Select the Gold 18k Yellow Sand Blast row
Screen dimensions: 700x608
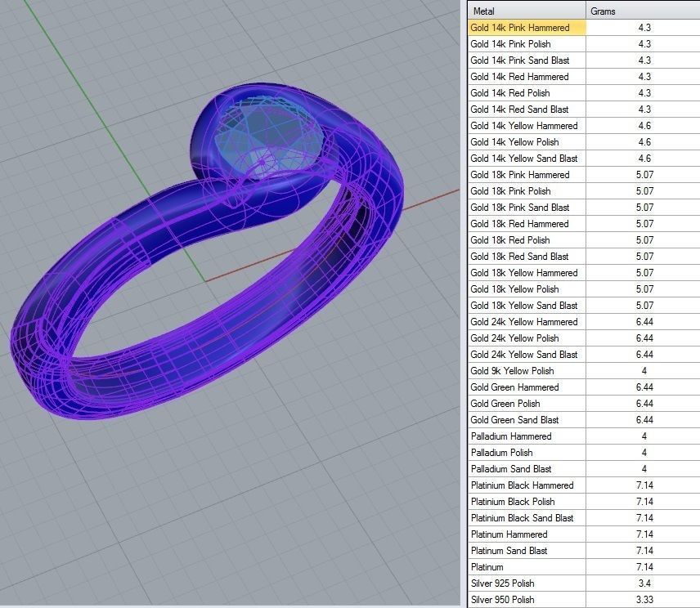(x=584, y=306)
